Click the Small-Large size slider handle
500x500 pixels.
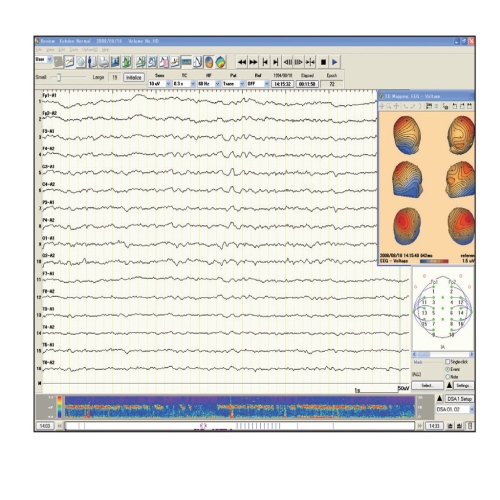point(59,77)
